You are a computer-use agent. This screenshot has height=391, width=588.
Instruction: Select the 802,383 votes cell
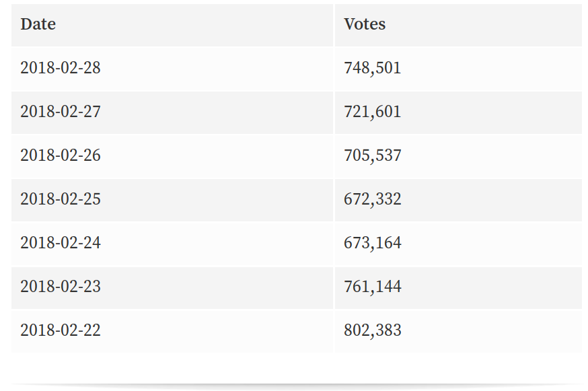tap(372, 330)
